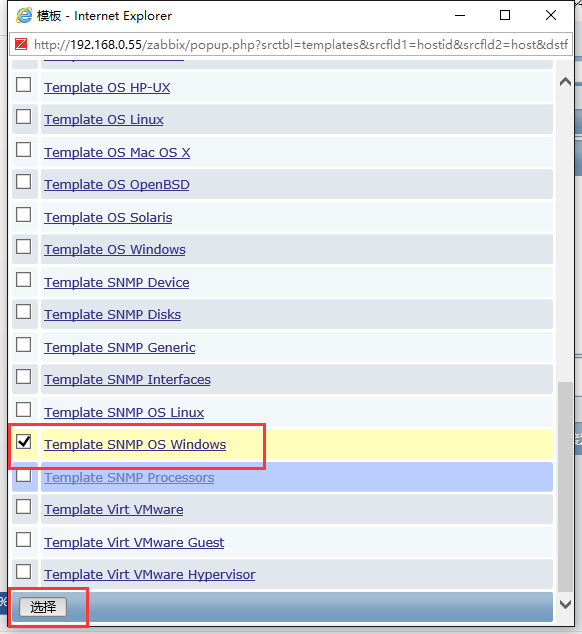Click the Template SNMP OS Linux link
This screenshot has width=582, height=634.
tap(124, 412)
